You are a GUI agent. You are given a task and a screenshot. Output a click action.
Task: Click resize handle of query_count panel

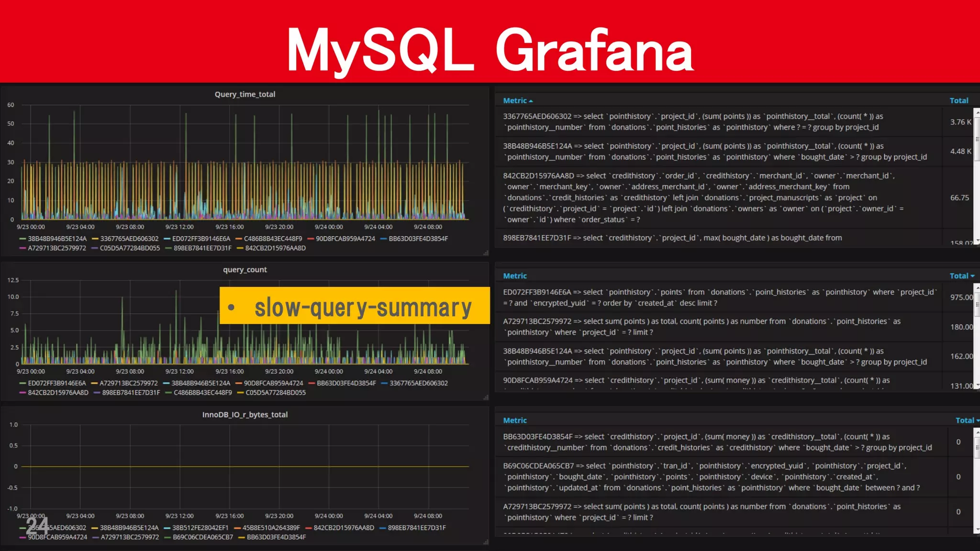[x=486, y=397]
